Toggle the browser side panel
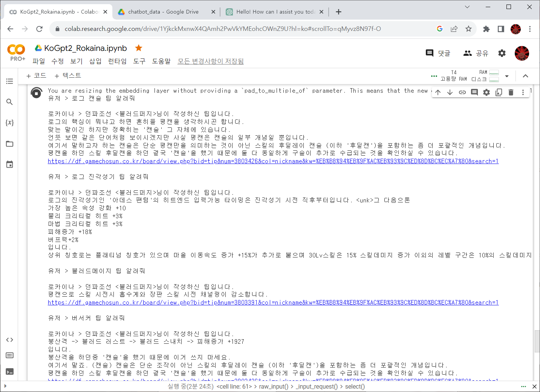Screen dimensions: 540x392 click(501, 29)
